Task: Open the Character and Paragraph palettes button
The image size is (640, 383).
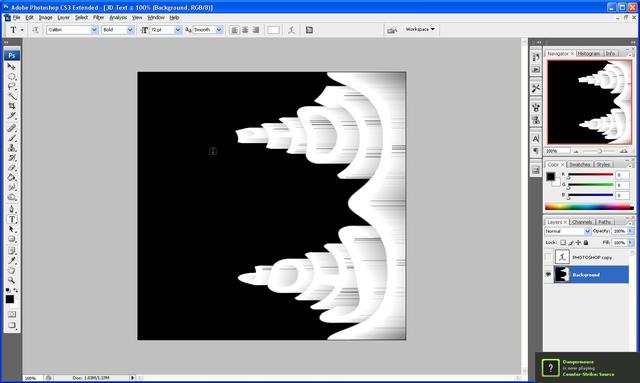Action: click(x=309, y=30)
